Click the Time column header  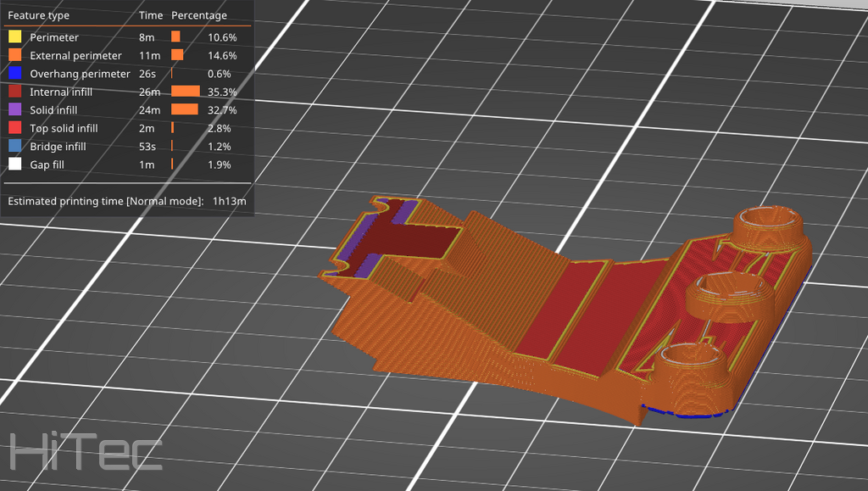[151, 15]
